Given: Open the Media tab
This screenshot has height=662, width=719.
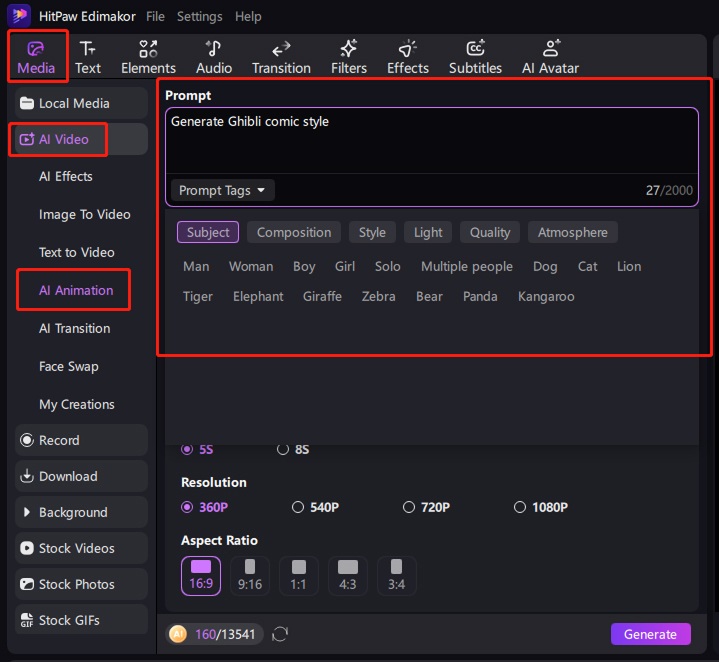Looking at the screenshot, I should [x=36, y=57].
